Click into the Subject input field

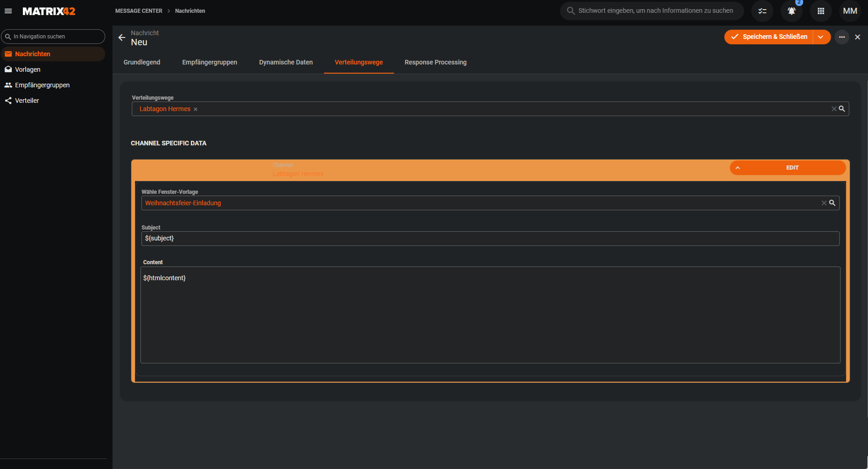pyautogui.click(x=490, y=239)
